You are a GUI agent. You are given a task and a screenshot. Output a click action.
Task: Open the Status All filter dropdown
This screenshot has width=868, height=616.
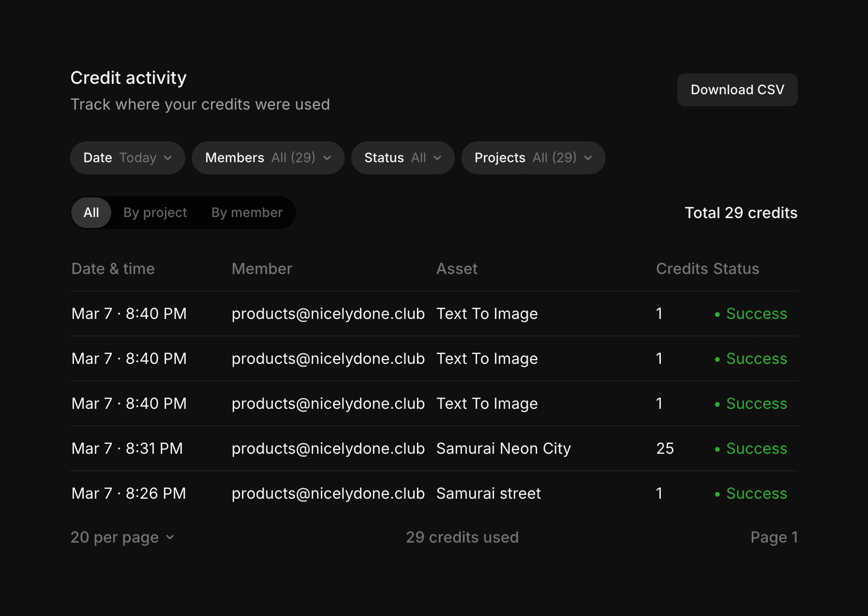coord(402,158)
